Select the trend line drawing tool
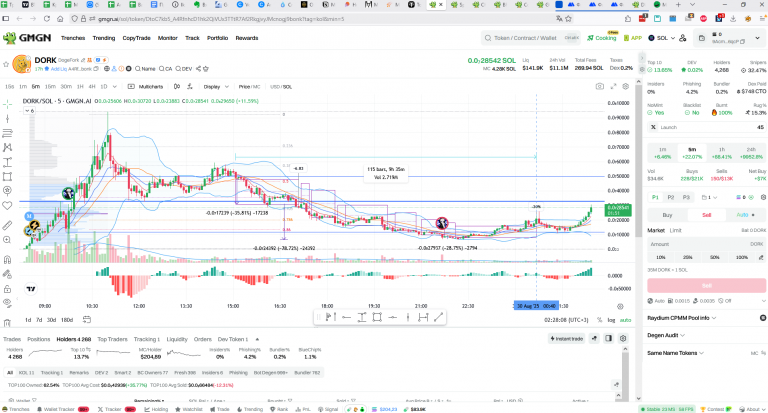The width and height of the screenshot is (768, 413). coord(7,119)
